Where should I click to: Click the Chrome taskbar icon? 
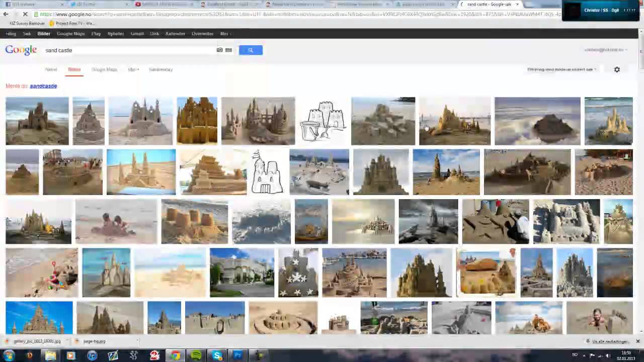(175, 356)
